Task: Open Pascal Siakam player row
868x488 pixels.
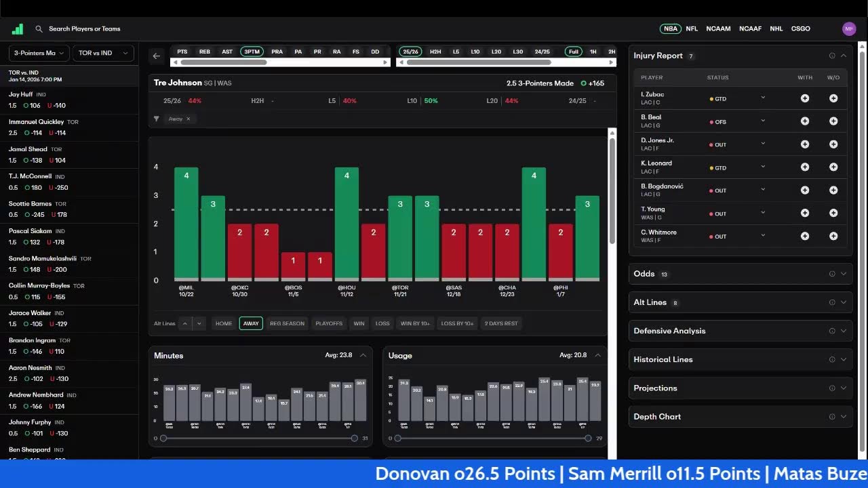Action: point(69,237)
